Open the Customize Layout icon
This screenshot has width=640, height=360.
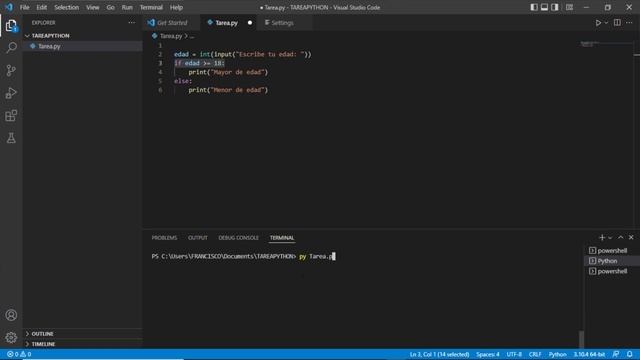(x=569, y=7)
